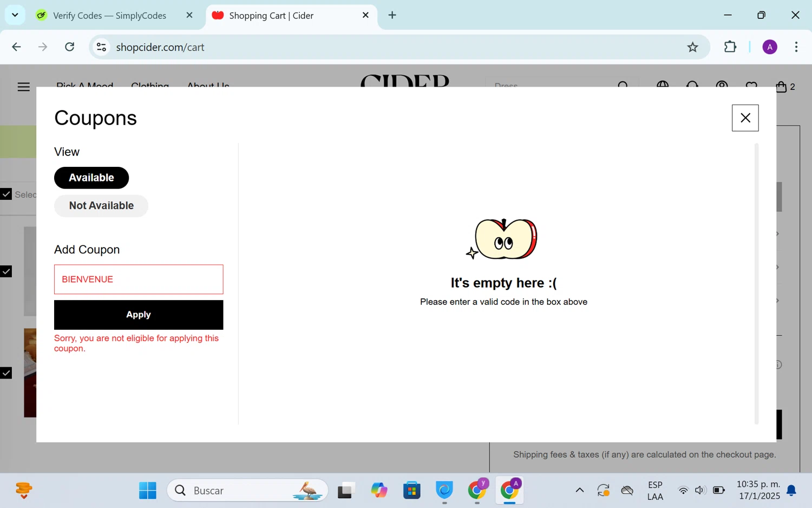Screen dimensions: 812x508
Task: Uncheck the Select all checkbox
Action: point(6,194)
